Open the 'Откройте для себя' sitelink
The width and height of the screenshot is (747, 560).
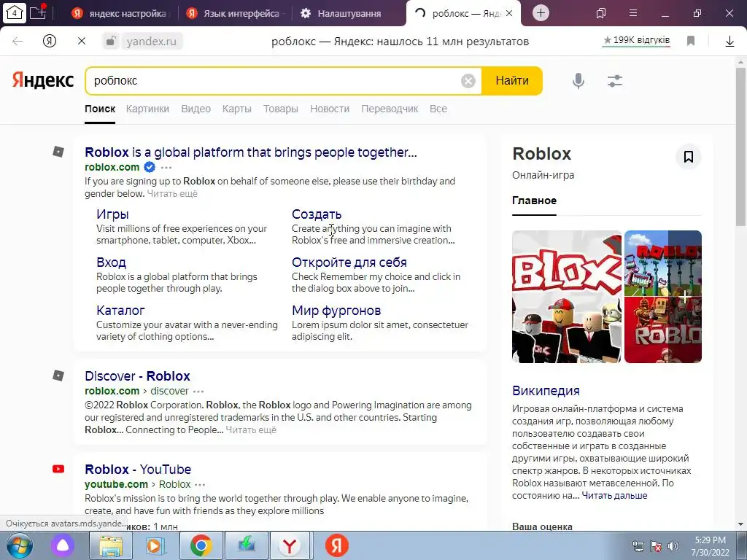click(349, 262)
